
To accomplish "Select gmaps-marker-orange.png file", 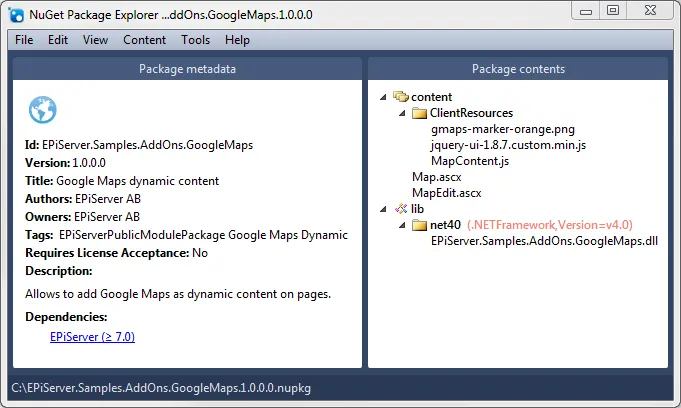I will (503, 129).
